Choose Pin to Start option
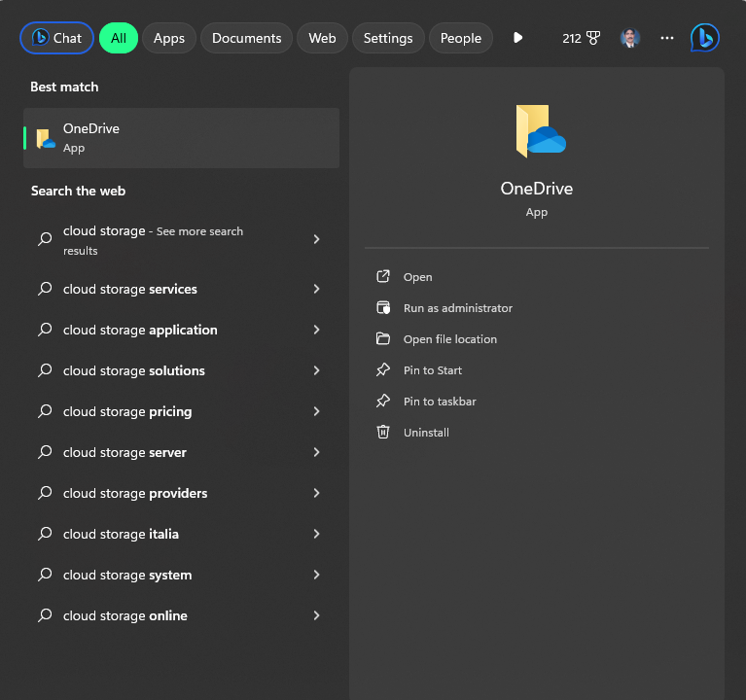This screenshot has width=746, height=700. (433, 369)
